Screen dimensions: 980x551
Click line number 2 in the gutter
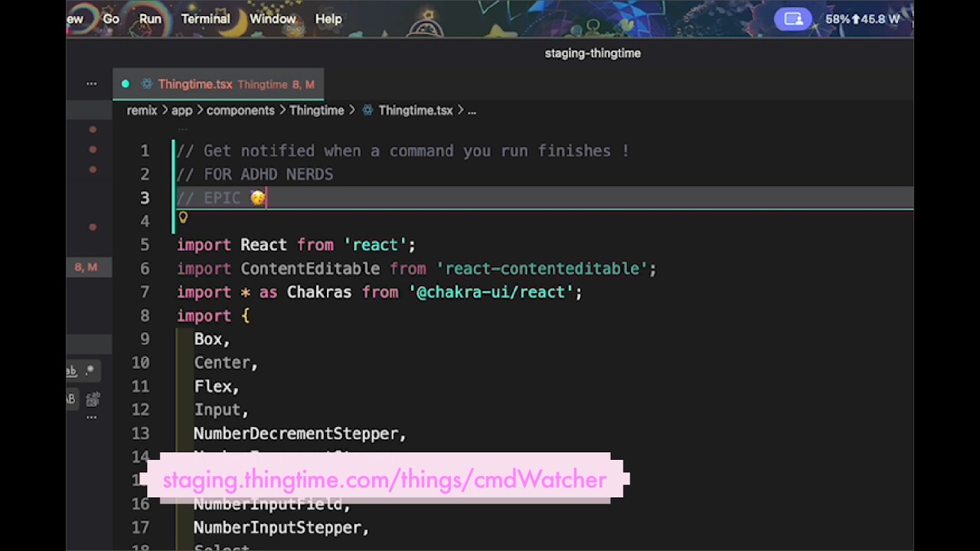[145, 174]
